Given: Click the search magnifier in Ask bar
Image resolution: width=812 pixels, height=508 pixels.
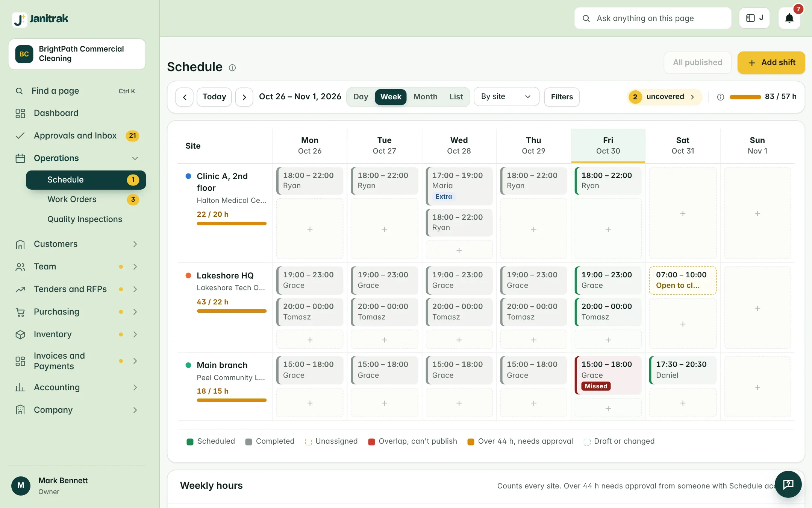Looking at the screenshot, I should [x=586, y=18].
